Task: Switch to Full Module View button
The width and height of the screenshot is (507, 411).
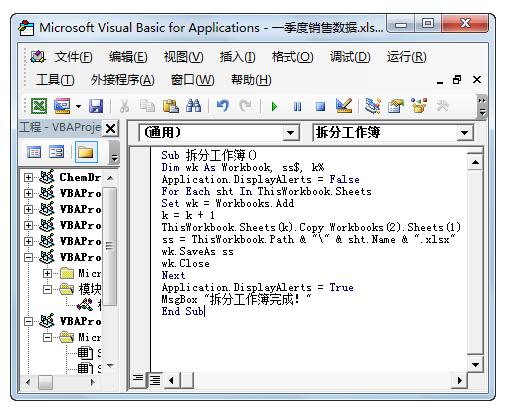Action: click(154, 380)
